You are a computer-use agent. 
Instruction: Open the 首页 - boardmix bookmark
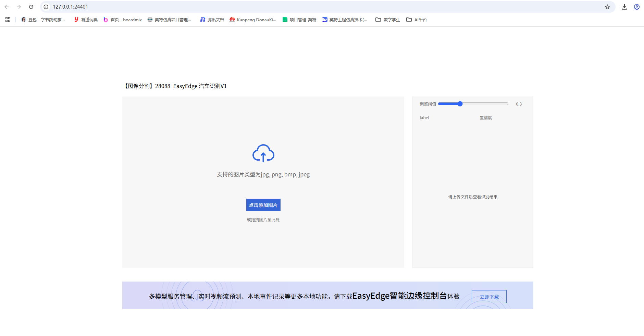[x=123, y=20]
